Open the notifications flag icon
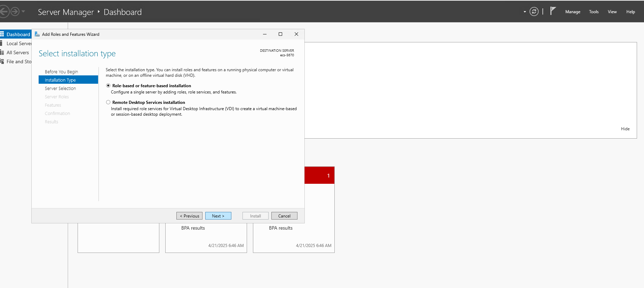644x288 pixels. [553, 11]
